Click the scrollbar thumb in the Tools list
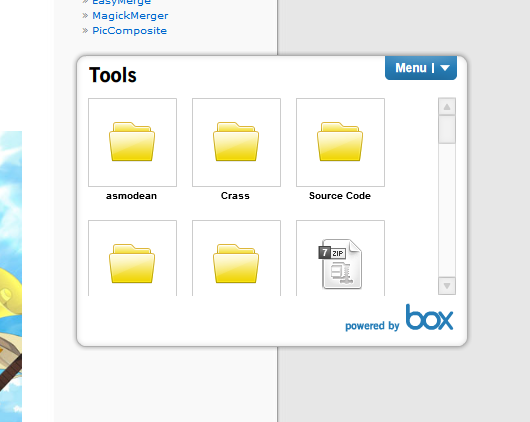 [447, 130]
